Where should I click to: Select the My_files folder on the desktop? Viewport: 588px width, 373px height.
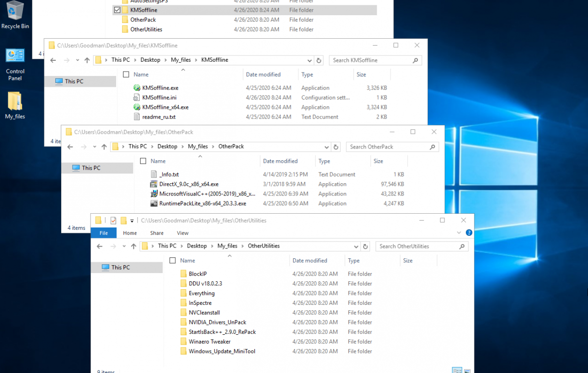point(15,105)
